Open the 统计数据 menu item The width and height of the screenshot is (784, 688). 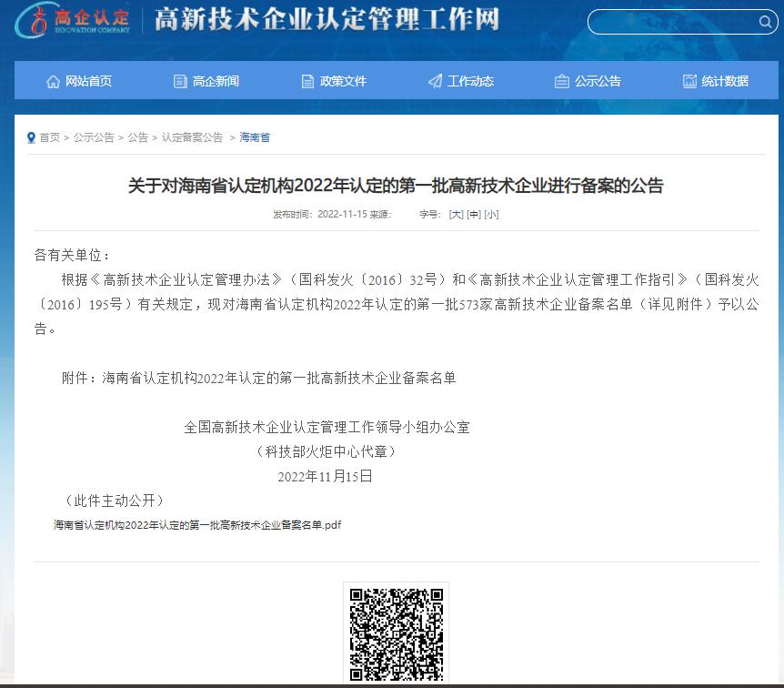725,81
